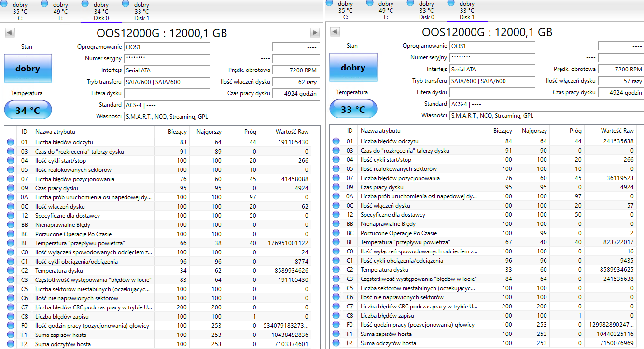Click the 34 °C temperature button

[28, 111]
